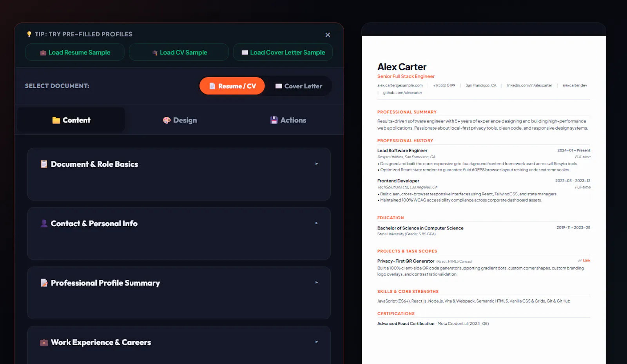
Task: Click the PROFESSIONAL SUMMARY heading
Action: pyautogui.click(x=407, y=112)
